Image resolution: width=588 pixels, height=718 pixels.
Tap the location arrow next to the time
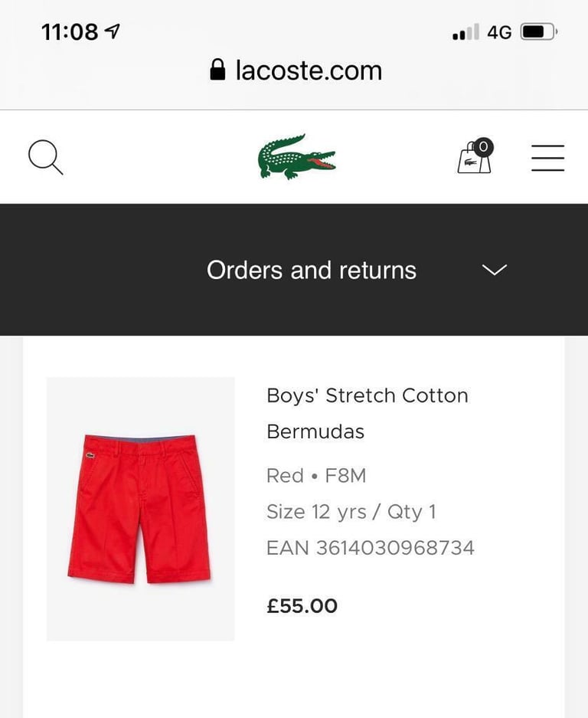coord(112,31)
